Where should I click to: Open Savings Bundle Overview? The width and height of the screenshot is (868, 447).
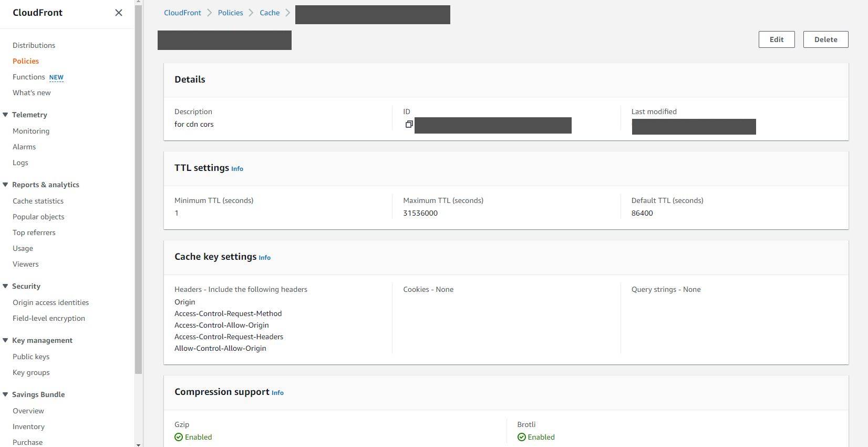pos(28,411)
